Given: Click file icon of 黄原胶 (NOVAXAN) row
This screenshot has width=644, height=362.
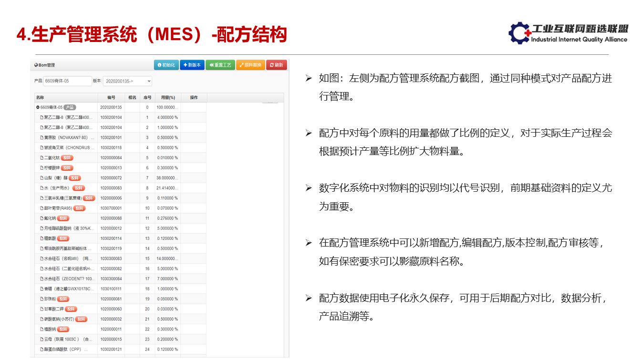Looking at the screenshot, I should point(42,137).
